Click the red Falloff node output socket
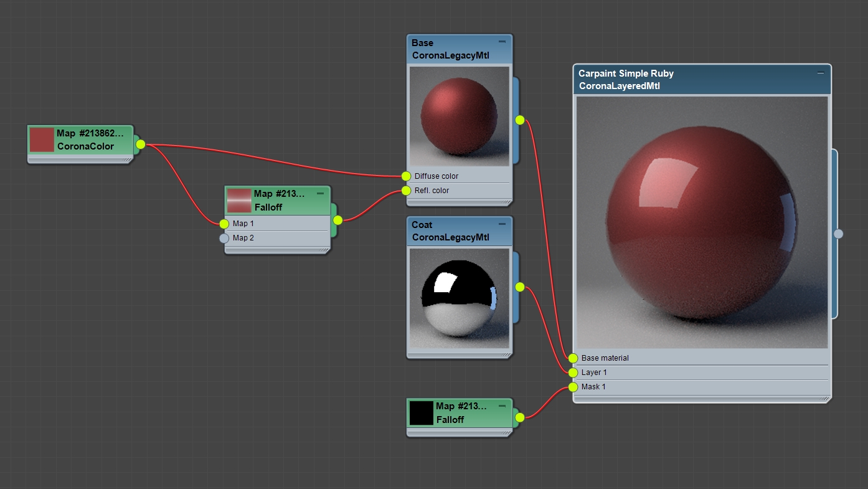 tap(337, 220)
